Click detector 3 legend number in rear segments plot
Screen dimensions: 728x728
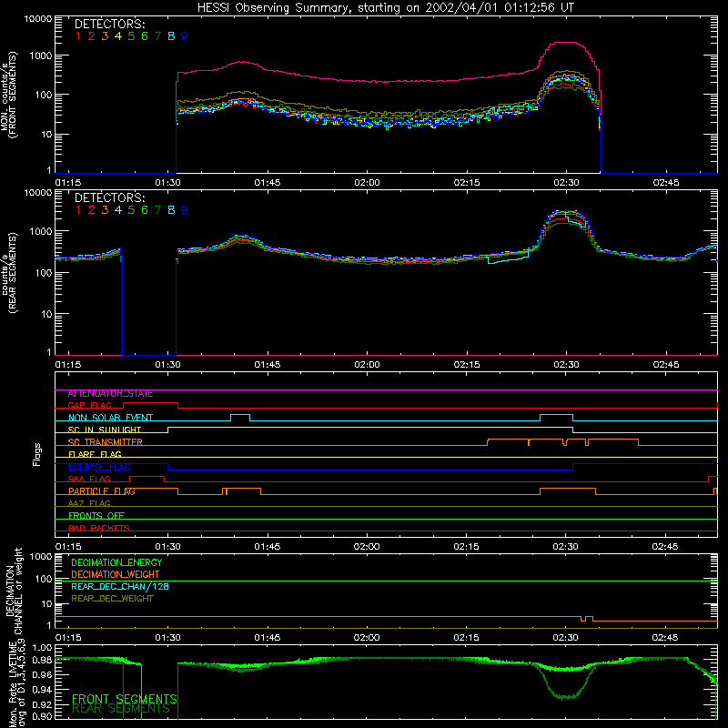105,210
